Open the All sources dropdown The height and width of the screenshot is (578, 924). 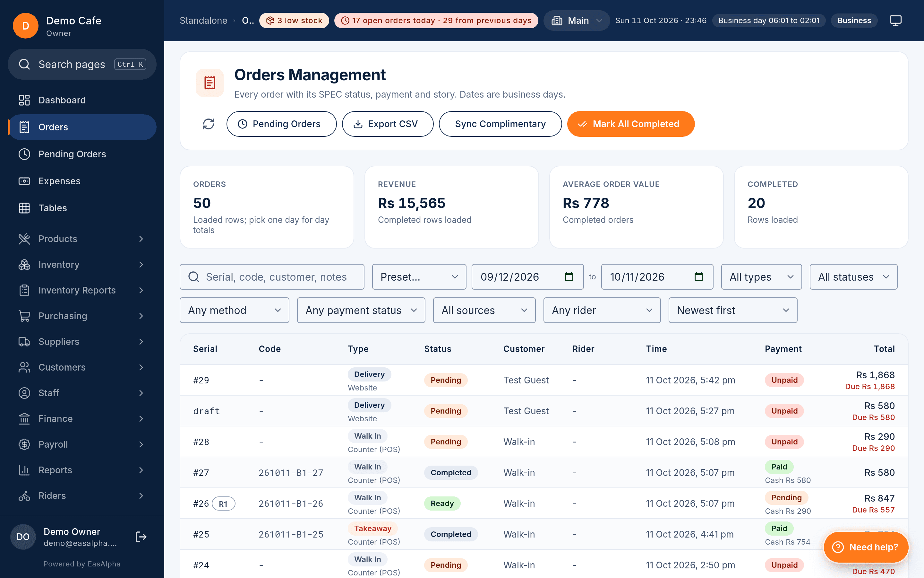point(484,310)
